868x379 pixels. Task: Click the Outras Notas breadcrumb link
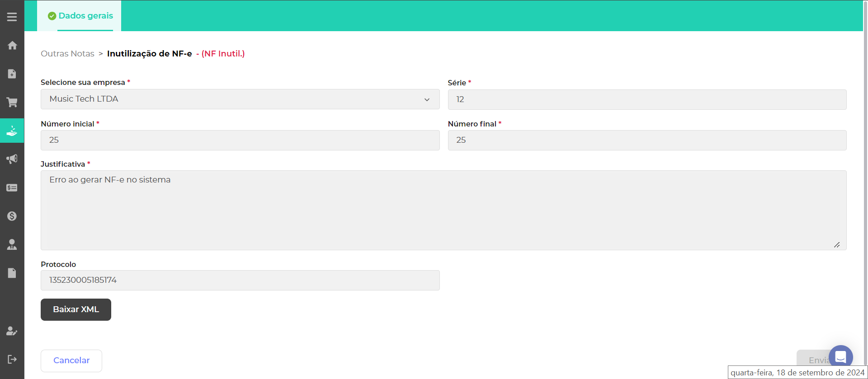pos(67,54)
